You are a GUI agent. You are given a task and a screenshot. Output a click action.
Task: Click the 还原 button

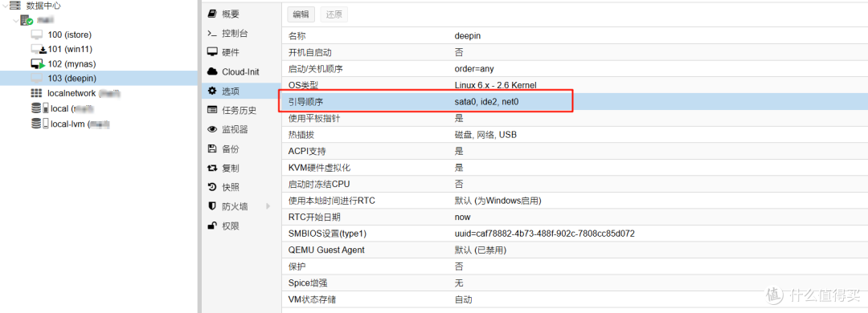pyautogui.click(x=334, y=14)
